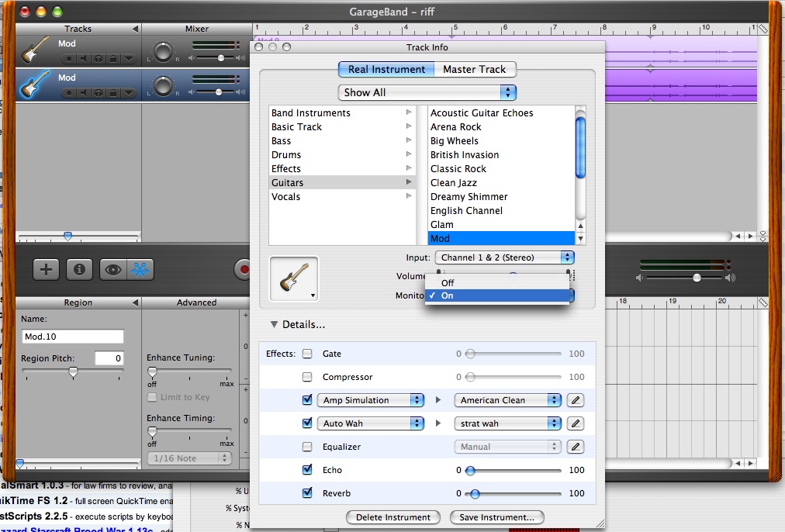Choose Arena Rock guitar preset
This screenshot has width=785, height=532.
(x=501, y=127)
